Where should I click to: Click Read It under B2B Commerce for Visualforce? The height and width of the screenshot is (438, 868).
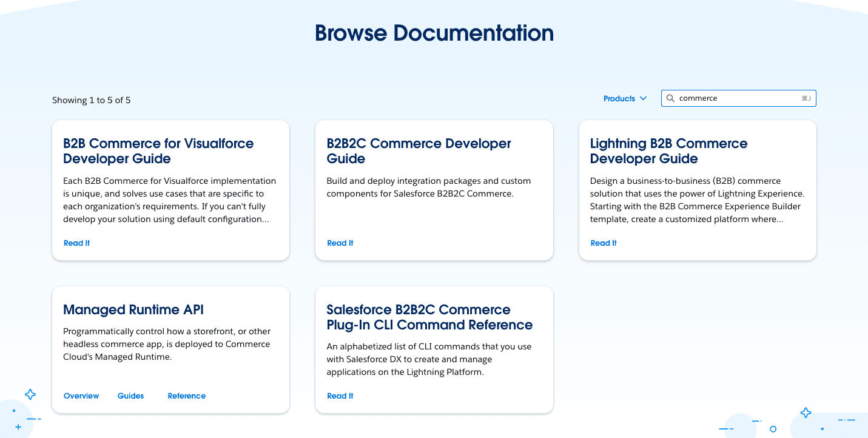[76, 243]
